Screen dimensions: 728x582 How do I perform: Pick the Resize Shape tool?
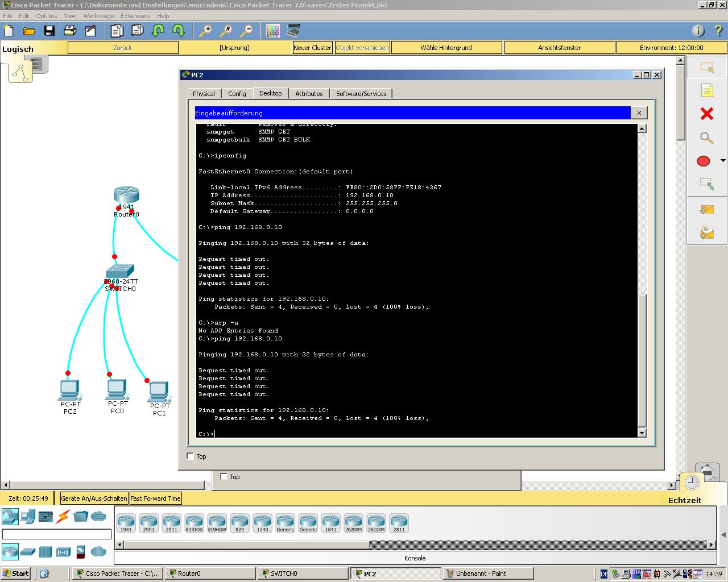tap(707, 184)
